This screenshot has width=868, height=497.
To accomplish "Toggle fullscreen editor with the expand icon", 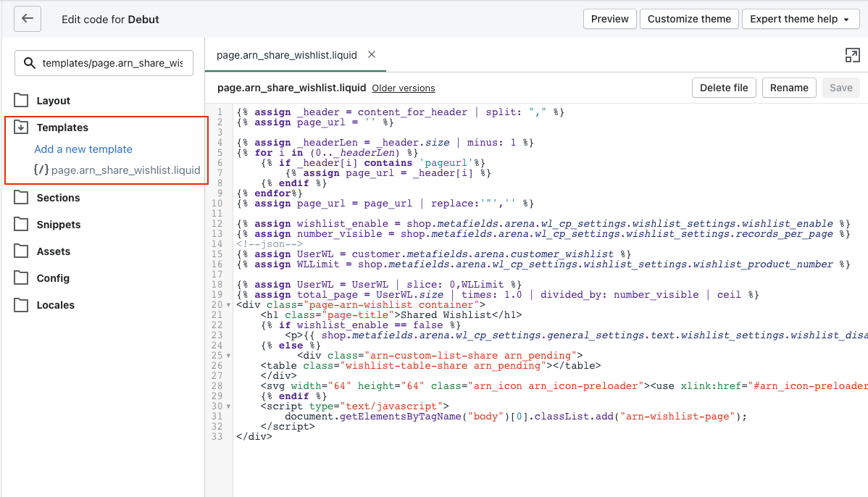I will (x=852, y=55).
